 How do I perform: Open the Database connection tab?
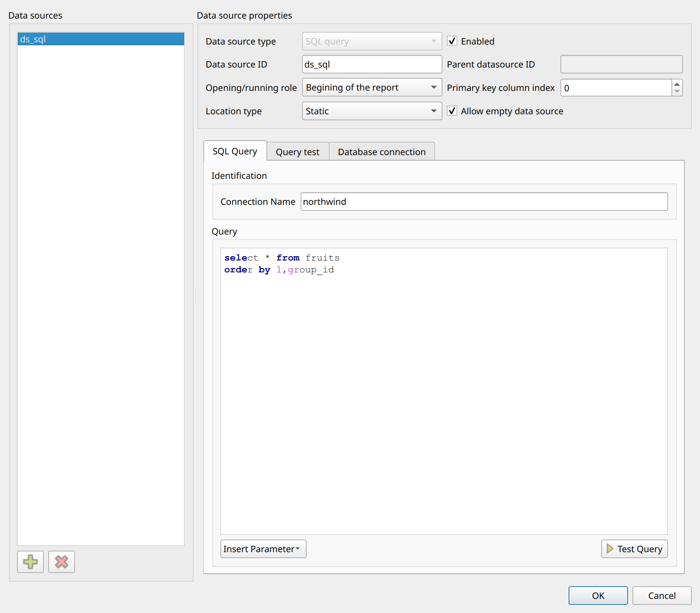point(382,152)
